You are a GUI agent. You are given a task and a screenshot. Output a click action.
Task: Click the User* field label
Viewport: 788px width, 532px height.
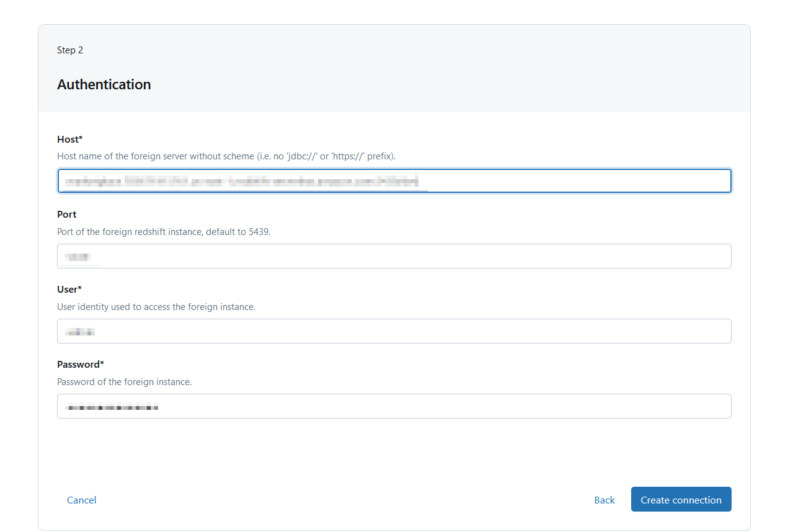(x=69, y=289)
